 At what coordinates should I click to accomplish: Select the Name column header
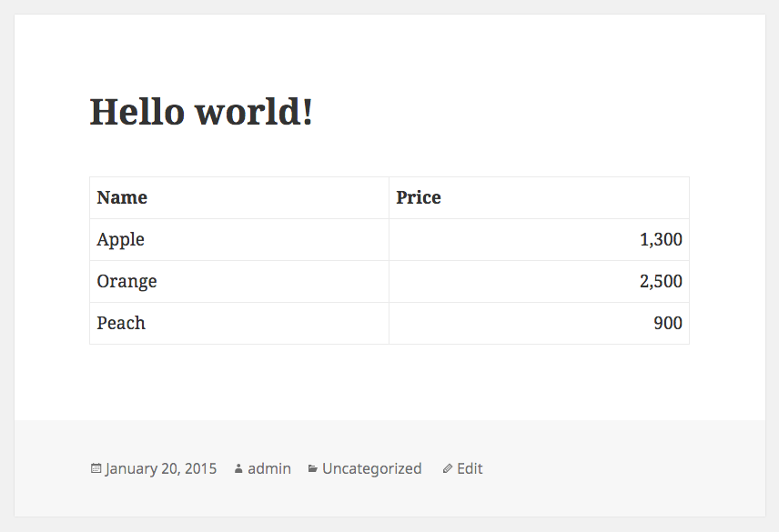tap(239, 197)
